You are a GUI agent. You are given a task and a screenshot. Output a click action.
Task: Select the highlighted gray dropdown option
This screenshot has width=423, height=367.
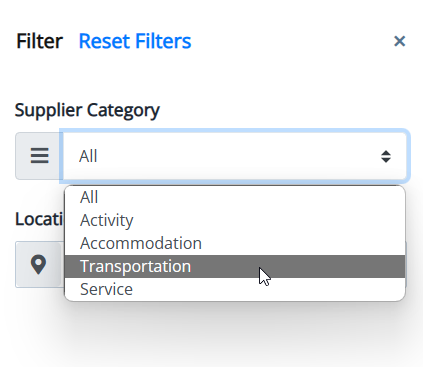235,266
